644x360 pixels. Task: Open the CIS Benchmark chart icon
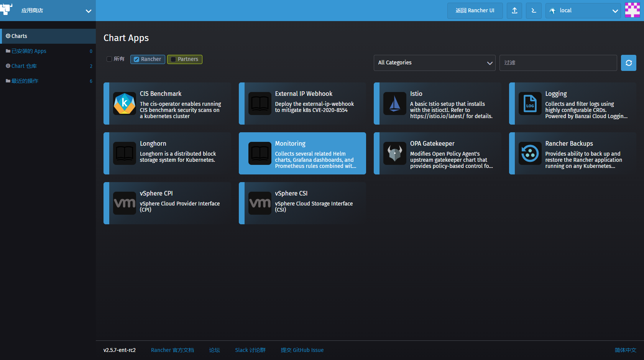125,104
